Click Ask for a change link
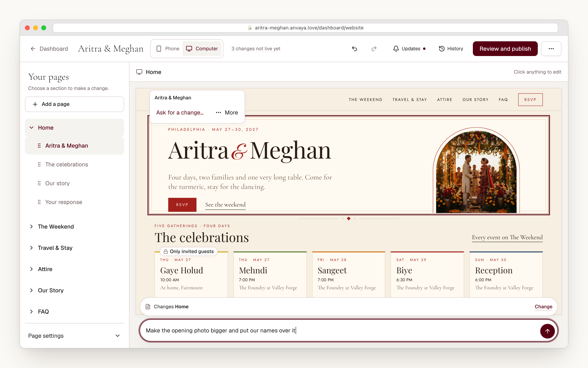Image resolution: width=588 pixels, height=368 pixels. (180, 112)
